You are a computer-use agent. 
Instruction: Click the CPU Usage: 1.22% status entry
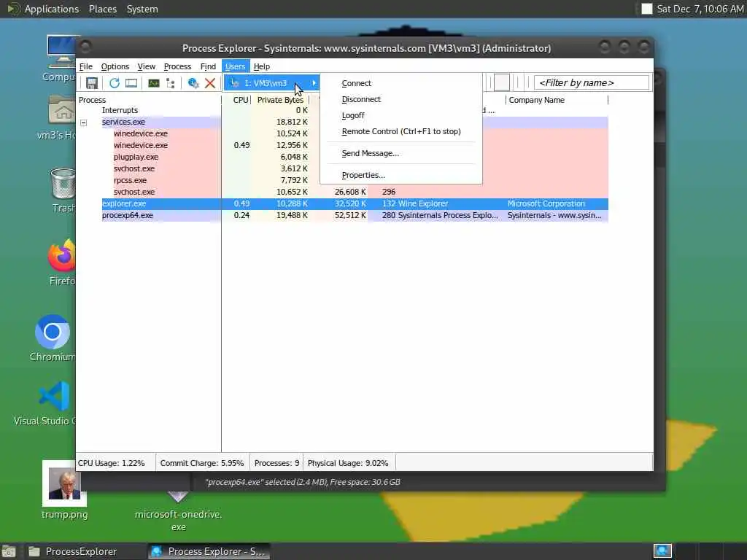(x=112, y=463)
